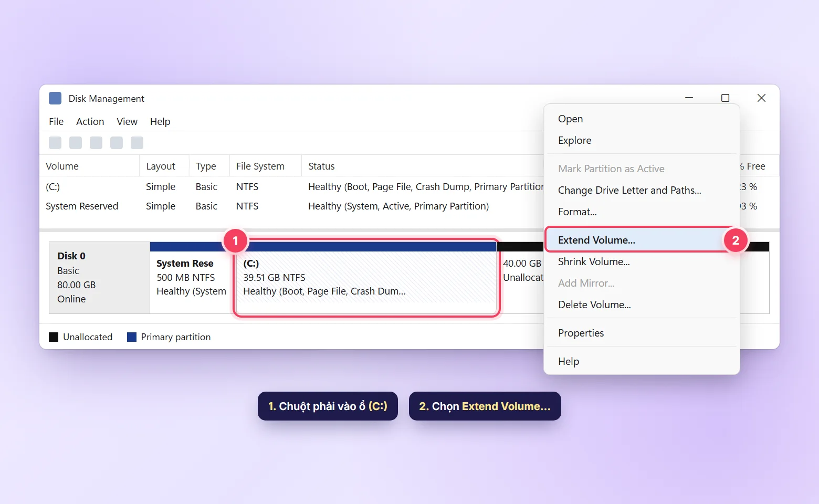The height and width of the screenshot is (504, 819).
Task: Open the Action menu
Action: point(90,122)
